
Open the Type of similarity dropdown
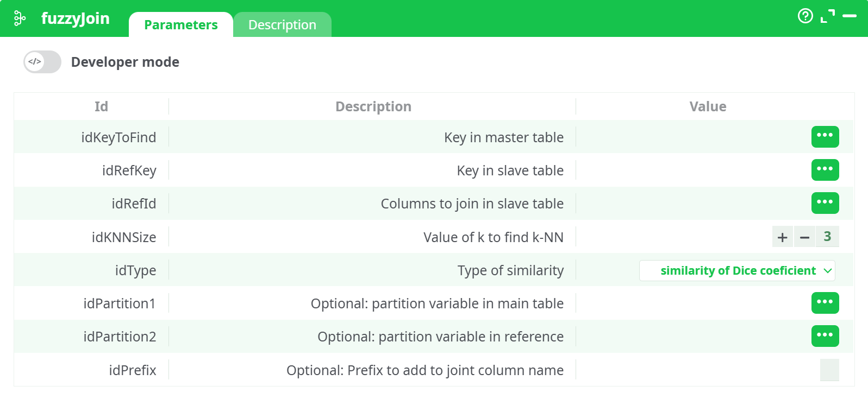[x=737, y=271]
